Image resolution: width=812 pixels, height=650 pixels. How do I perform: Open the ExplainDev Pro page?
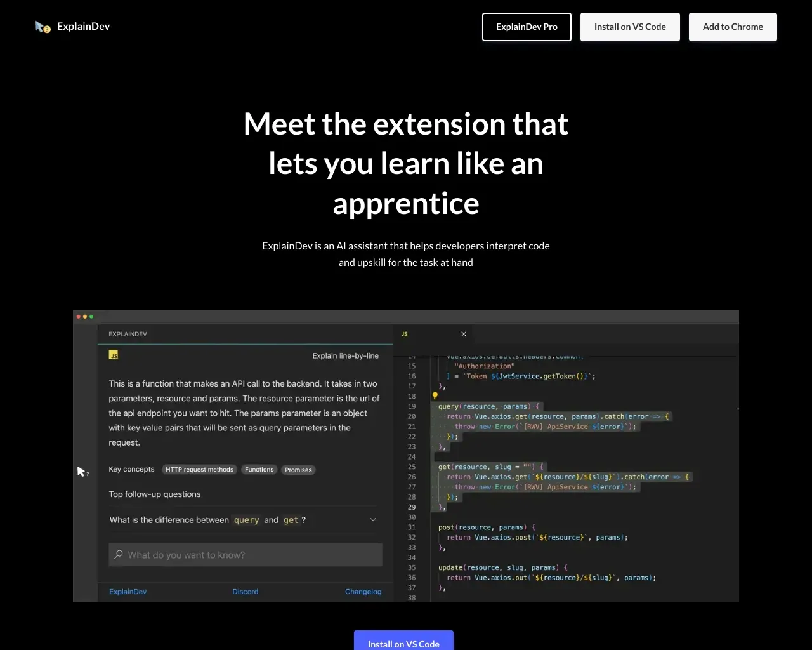point(527,27)
